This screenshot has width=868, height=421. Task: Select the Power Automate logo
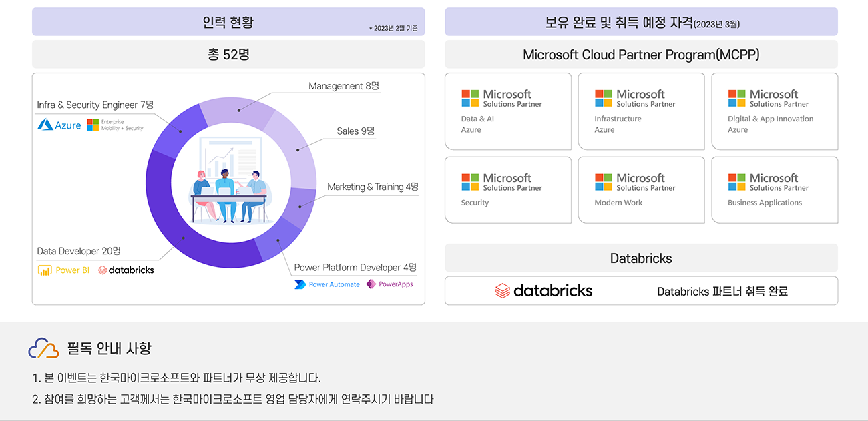327,284
